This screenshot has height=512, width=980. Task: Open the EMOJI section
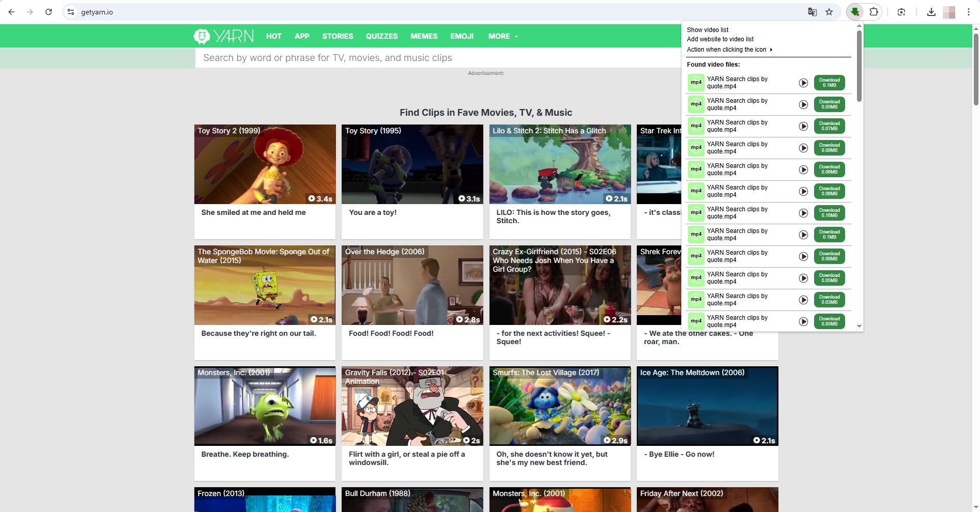point(462,36)
